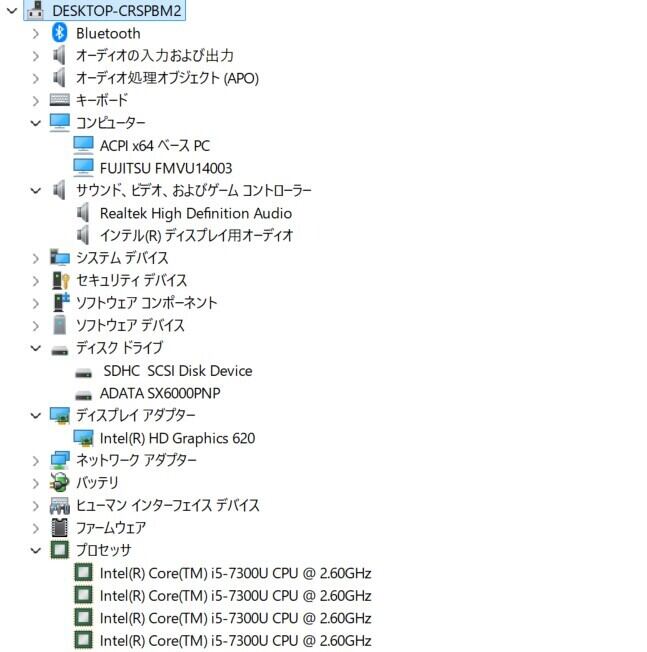The height and width of the screenshot is (652, 647).
Task: Click the adapter icon of ディスプレイ アダプター
Action: pyautogui.click(x=59, y=415)
